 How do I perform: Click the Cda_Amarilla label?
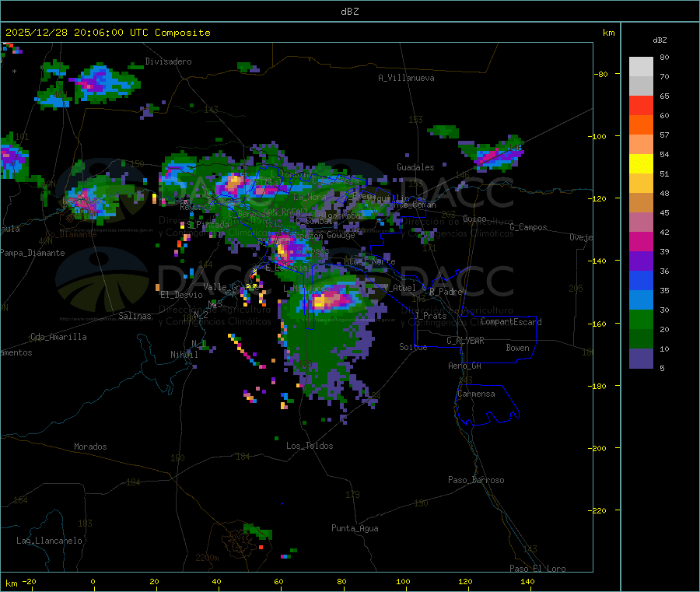tap(58, 337)
